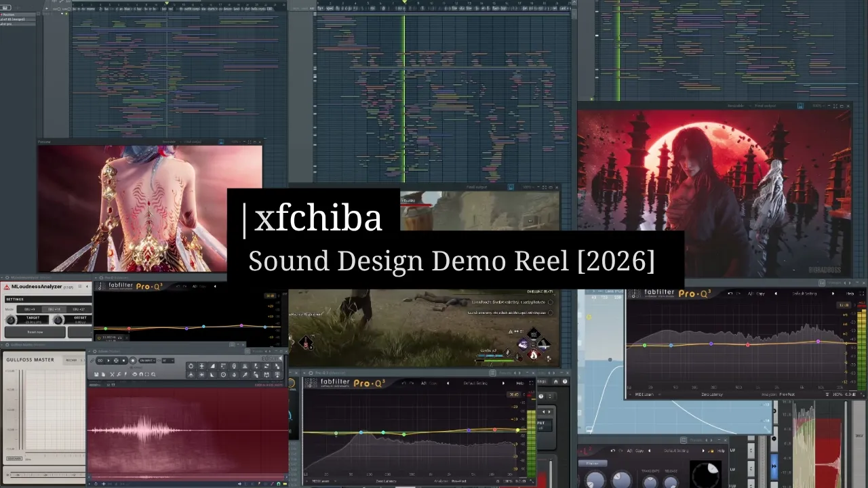Click the wrench tools icon in Edison

(119, 374)
